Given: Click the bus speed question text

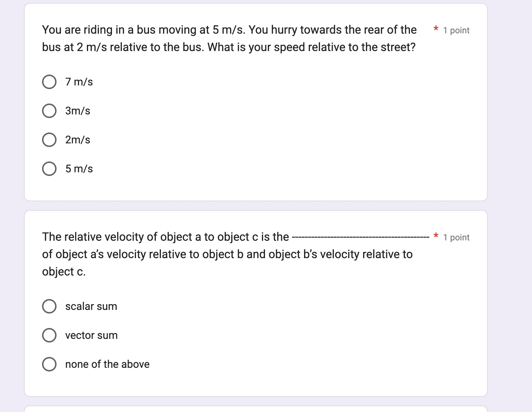Looking at the screenshot, I should (x=228, y=38).
